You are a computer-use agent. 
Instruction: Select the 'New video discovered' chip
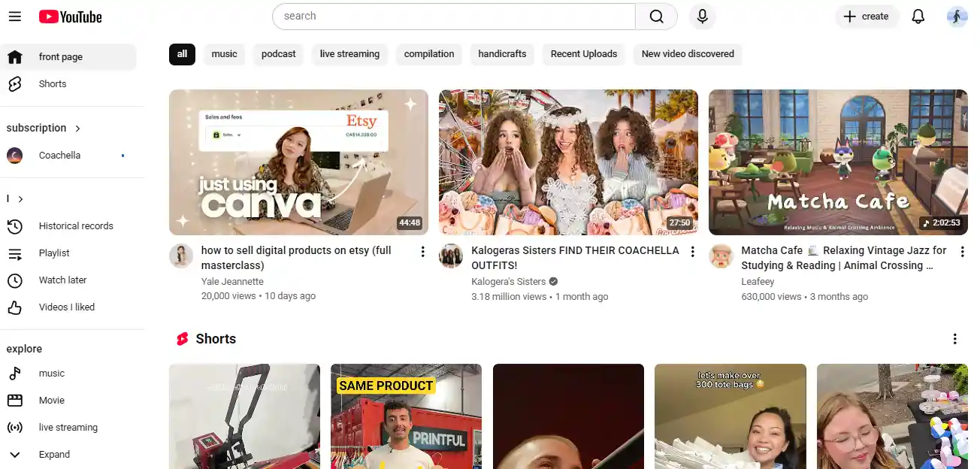tap(688, 54)
